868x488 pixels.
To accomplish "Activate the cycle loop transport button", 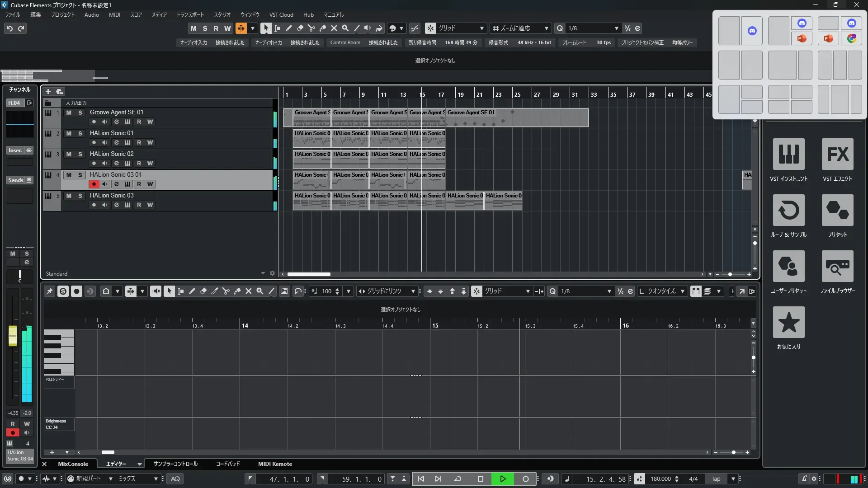I will [x=458, y=479].
